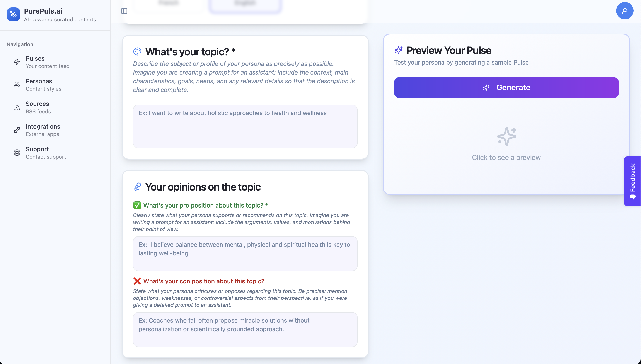641x364 pixels.
Task: Click the Integrations plug icon
Action: tap(17, 130)
